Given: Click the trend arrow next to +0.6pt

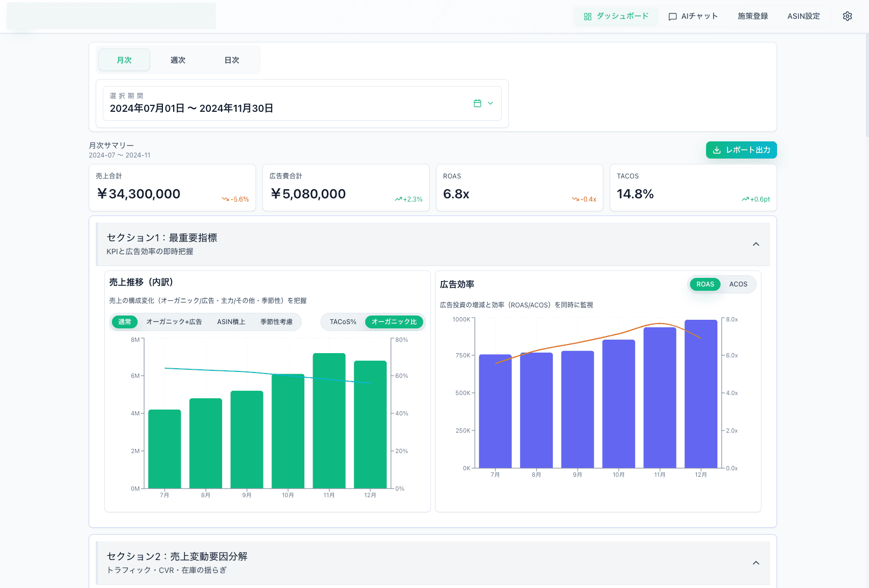Looking at the screenshot, I should 744,199.
